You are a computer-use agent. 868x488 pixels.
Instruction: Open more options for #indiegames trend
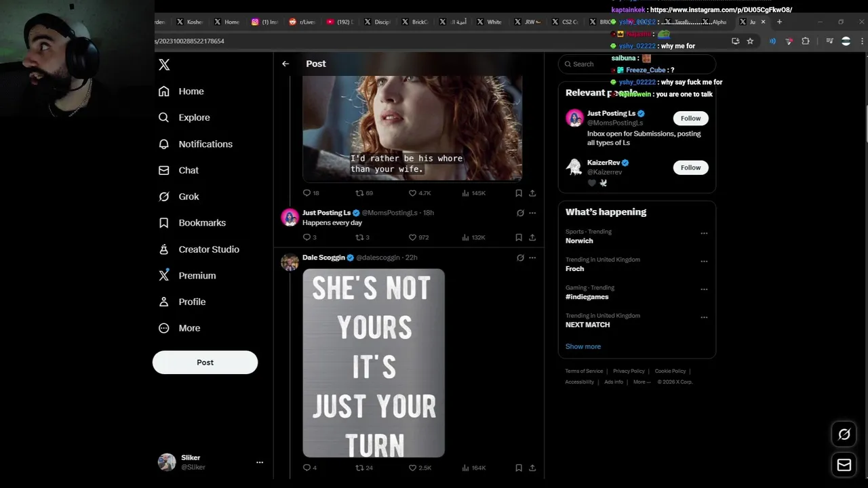[x=704, y=289]
